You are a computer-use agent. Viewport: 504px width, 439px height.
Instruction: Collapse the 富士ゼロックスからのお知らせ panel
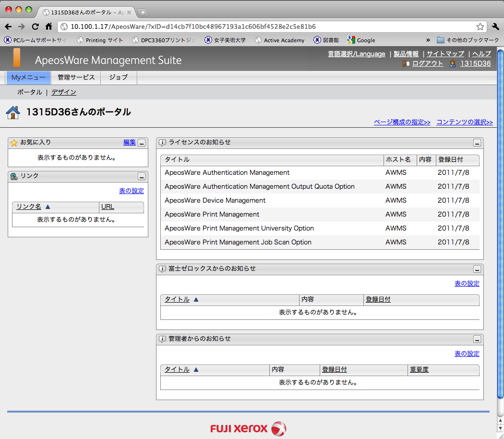coord(477,269)
